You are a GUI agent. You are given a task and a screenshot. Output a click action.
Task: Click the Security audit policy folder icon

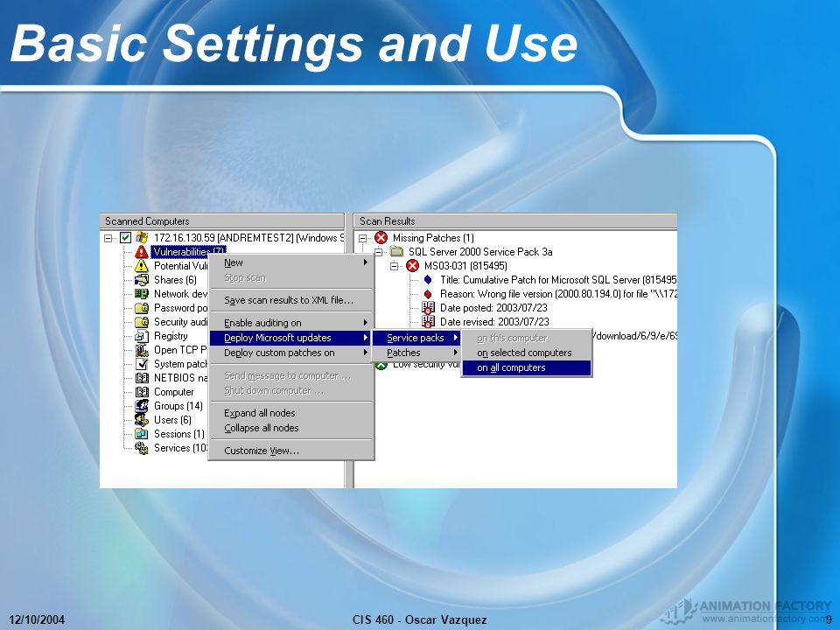(142, 322)
